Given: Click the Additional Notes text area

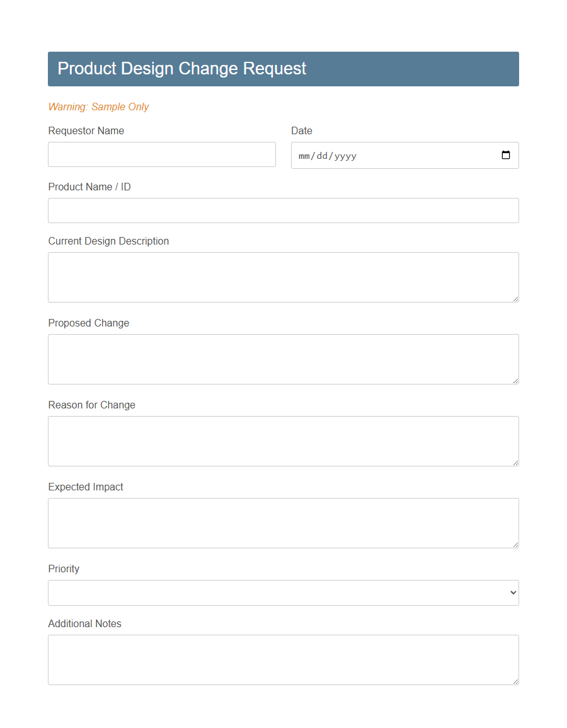Looking at the screenshot, I should click(283, 659).
